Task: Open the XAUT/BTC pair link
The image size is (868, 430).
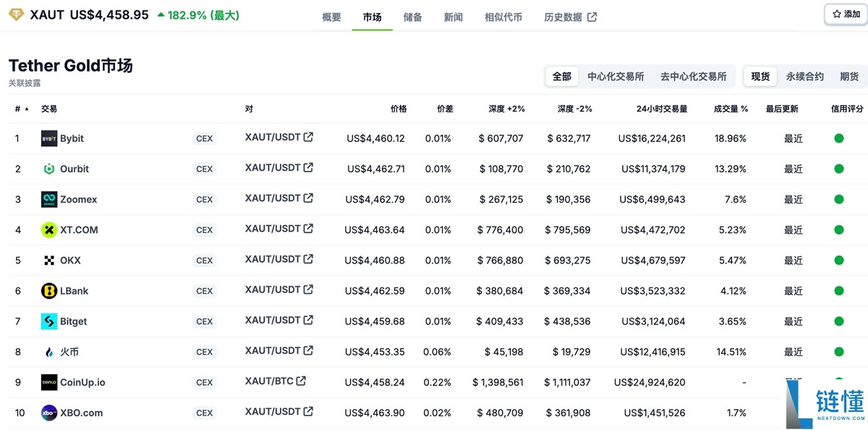Action: click(x=269, y=381)
